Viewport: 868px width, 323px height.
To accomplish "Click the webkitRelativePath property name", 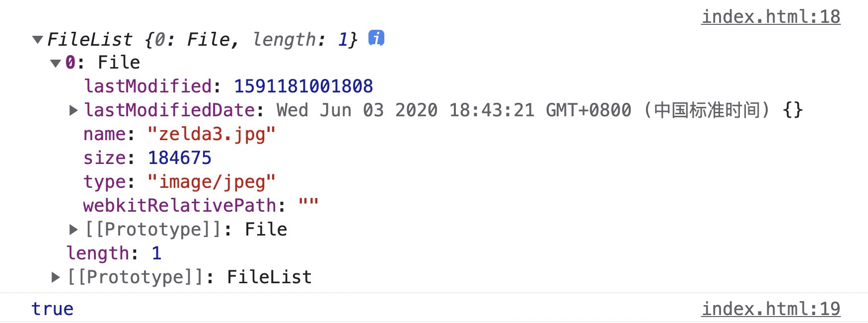I will (179, 205).
